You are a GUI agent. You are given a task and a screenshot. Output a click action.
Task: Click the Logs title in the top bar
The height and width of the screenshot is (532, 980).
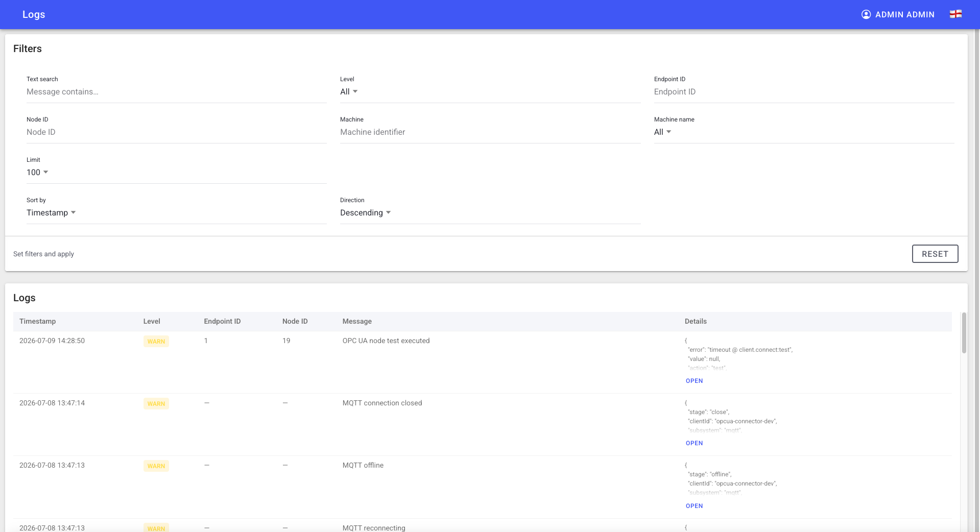[34, 14]
